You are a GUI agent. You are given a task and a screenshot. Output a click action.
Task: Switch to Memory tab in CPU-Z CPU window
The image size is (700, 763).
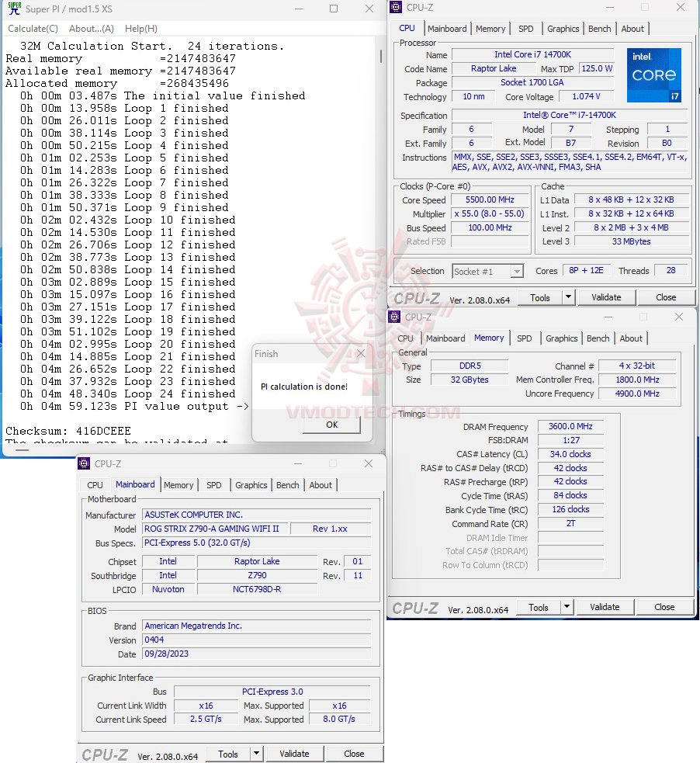click(x=490, y=29)
